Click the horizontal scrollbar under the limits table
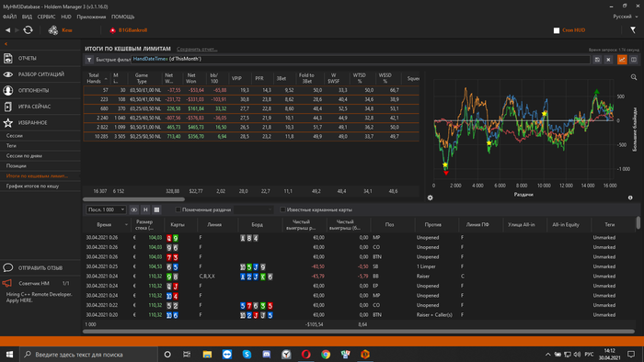 [x=134, y=199]
